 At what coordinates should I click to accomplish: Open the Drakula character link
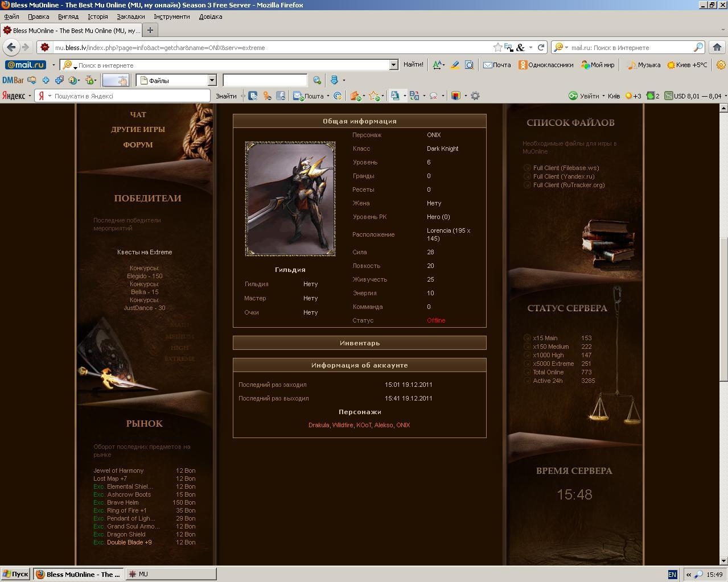[x=318, y=425]
